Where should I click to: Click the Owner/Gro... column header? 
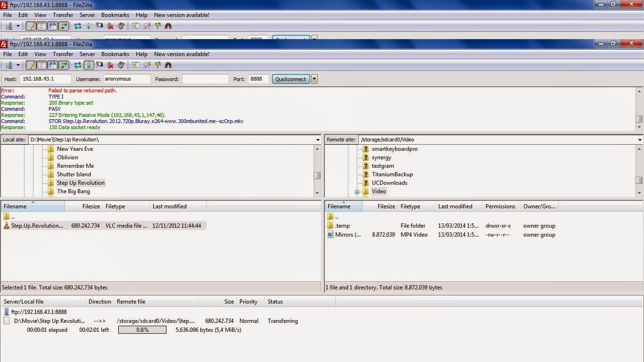tap(539, 206)
